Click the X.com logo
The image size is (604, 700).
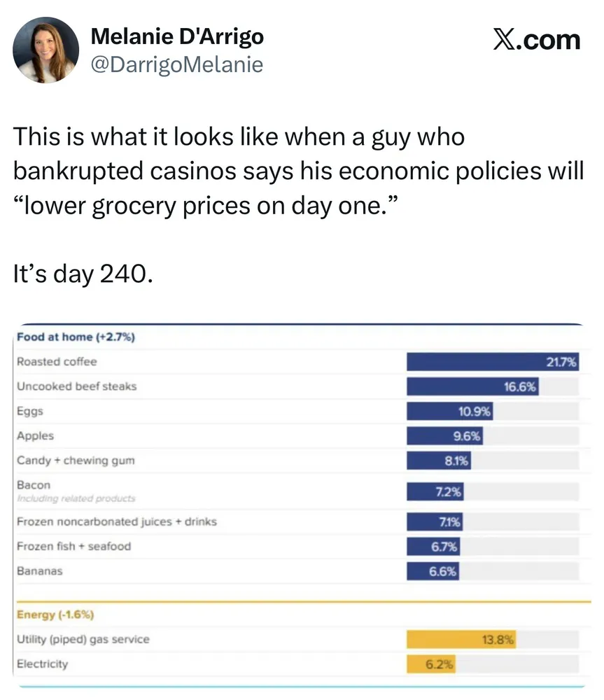536,38
